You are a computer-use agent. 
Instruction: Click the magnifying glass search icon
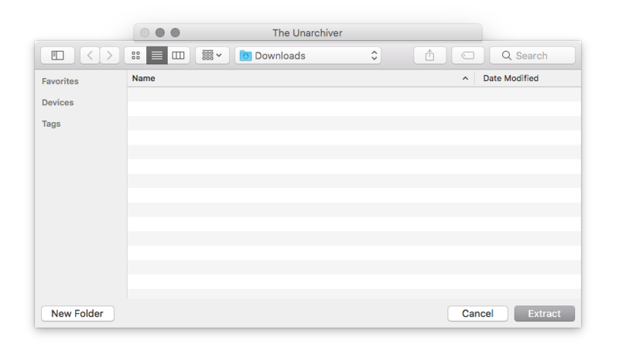click(507, 56)
